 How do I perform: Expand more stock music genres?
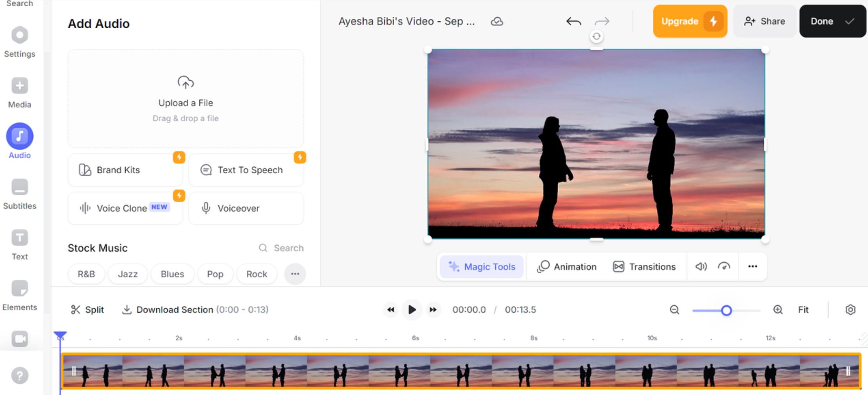(295, 274)
